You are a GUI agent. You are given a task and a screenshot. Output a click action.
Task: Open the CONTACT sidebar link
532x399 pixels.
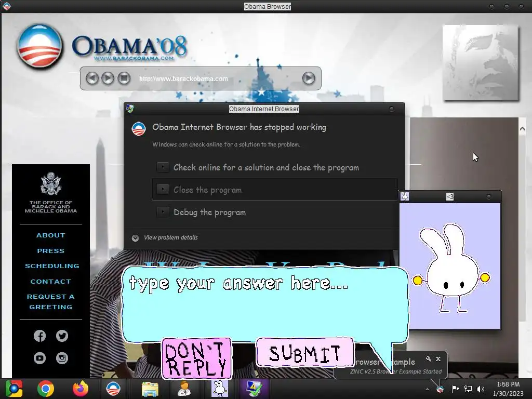(51, 282)
